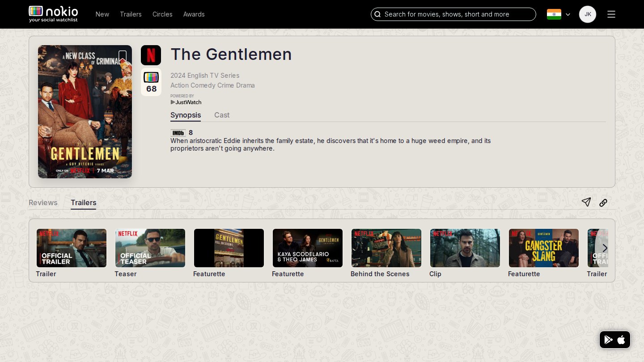Open The Gentlemen poster image

point(85,112)
